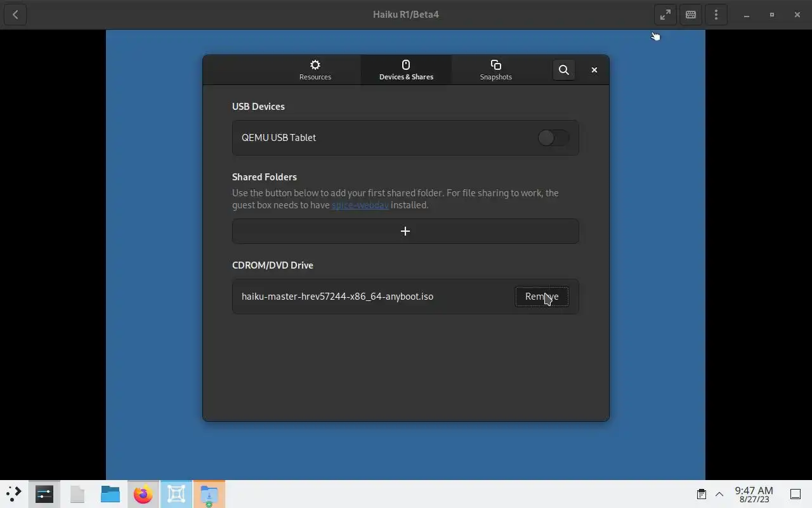812x508 pixels.
Task: Go back using the header back arrow
Action: pos(15,15)
